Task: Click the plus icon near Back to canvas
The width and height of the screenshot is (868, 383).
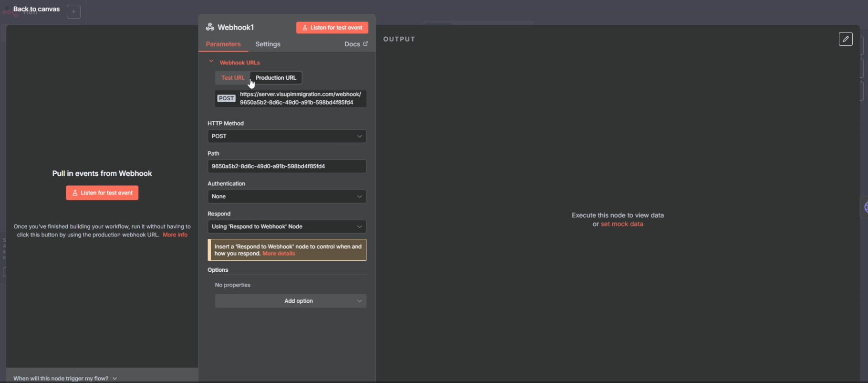Action: pos(73,12)
